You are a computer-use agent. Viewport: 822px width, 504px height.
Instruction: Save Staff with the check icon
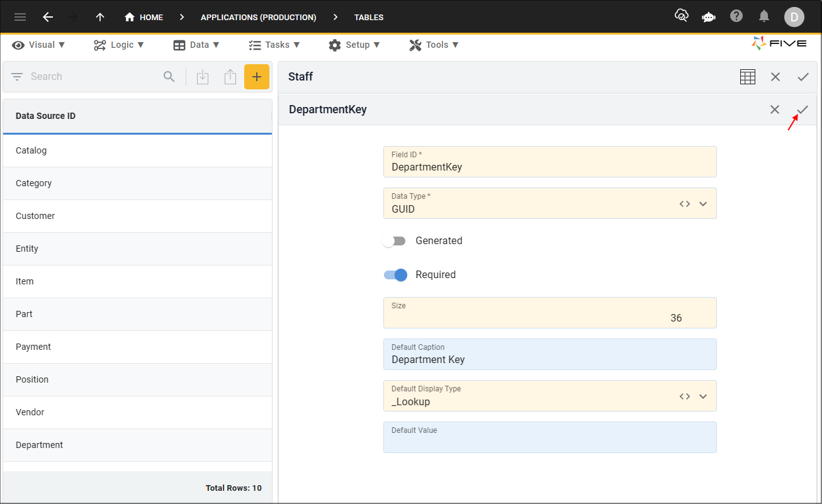point(803,77)
